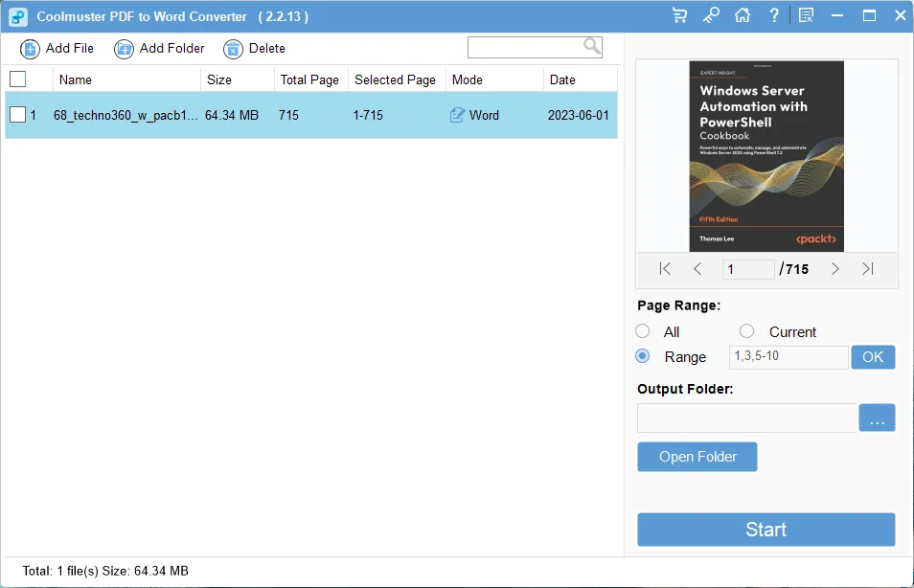
Task: Click the Start conversion button
Action: pos(765,530)
